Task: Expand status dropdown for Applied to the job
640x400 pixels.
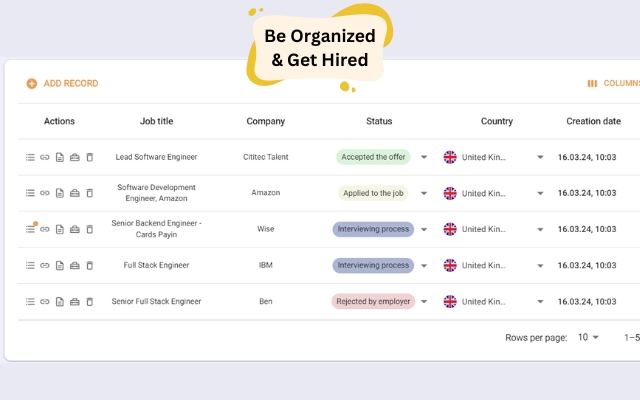Action: (x=424, y=193)
